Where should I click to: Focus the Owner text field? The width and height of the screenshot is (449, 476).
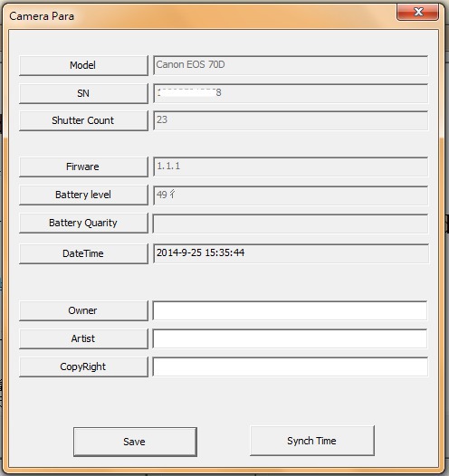[291, 310]
